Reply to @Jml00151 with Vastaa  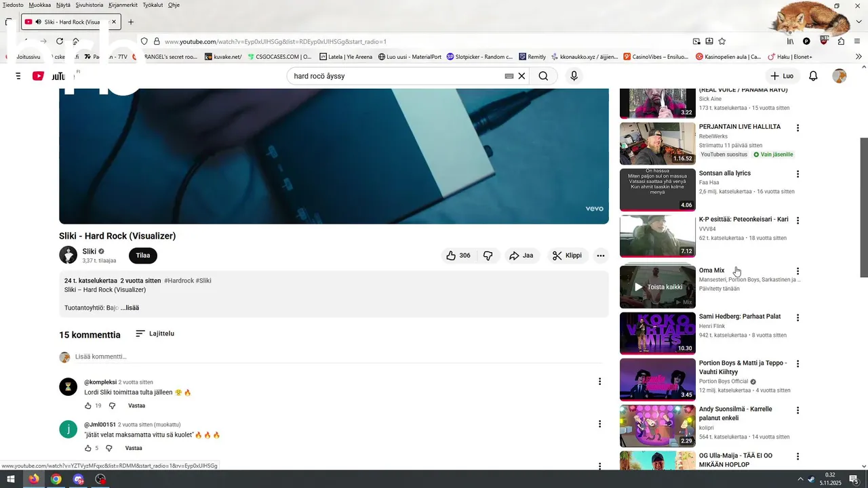click(x=134, y=448)
